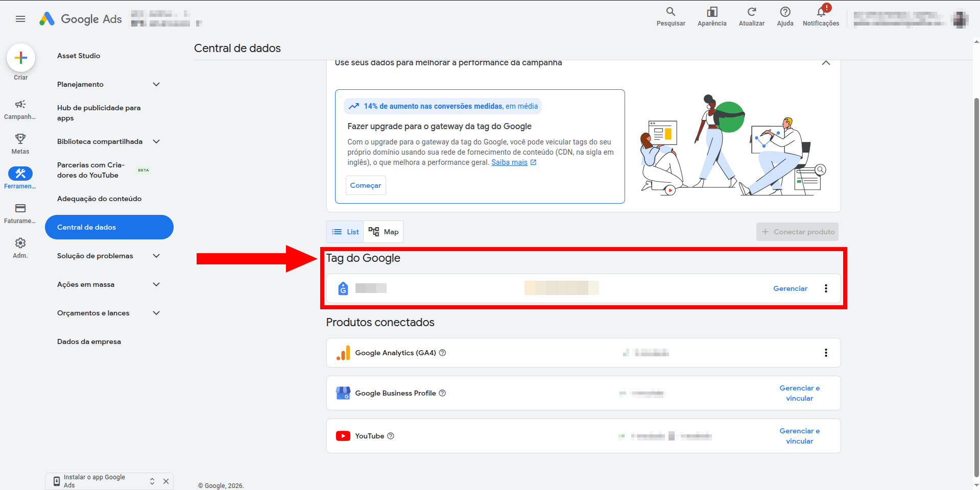980x490 pixels.
Task: Open the Faturamento billing section
Action: [x=20, y=213]
